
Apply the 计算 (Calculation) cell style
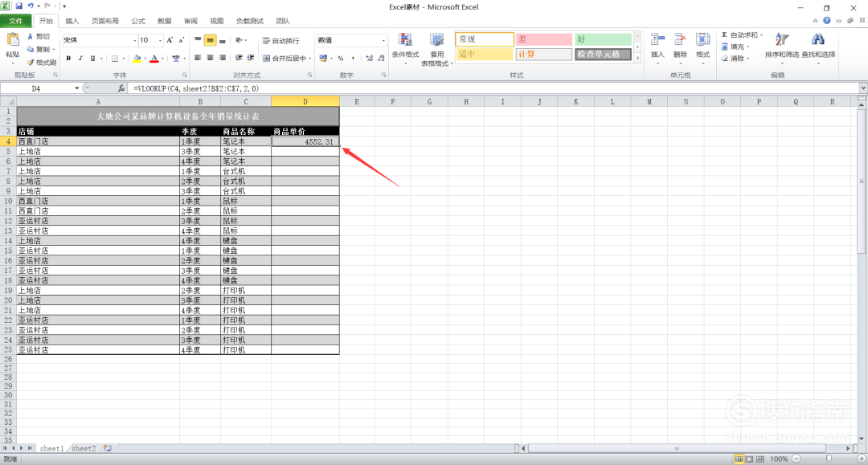click(x=543, y=54)
